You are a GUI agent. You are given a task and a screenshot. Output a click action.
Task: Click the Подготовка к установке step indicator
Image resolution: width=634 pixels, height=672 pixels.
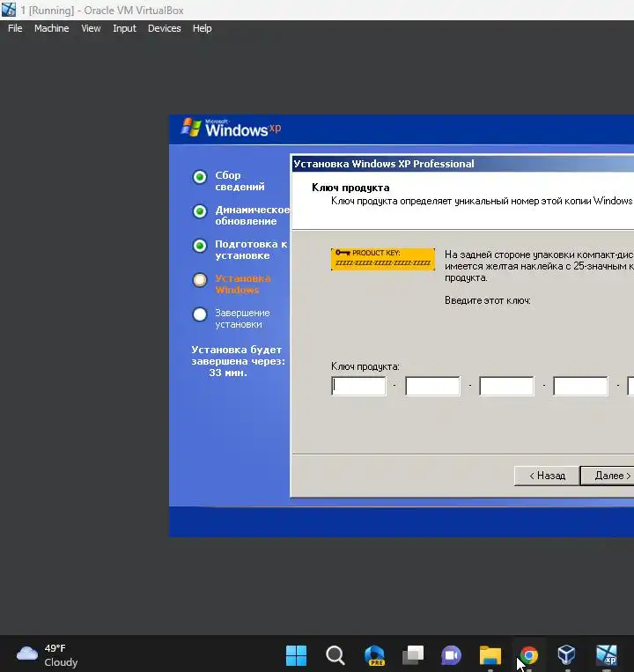200,246
